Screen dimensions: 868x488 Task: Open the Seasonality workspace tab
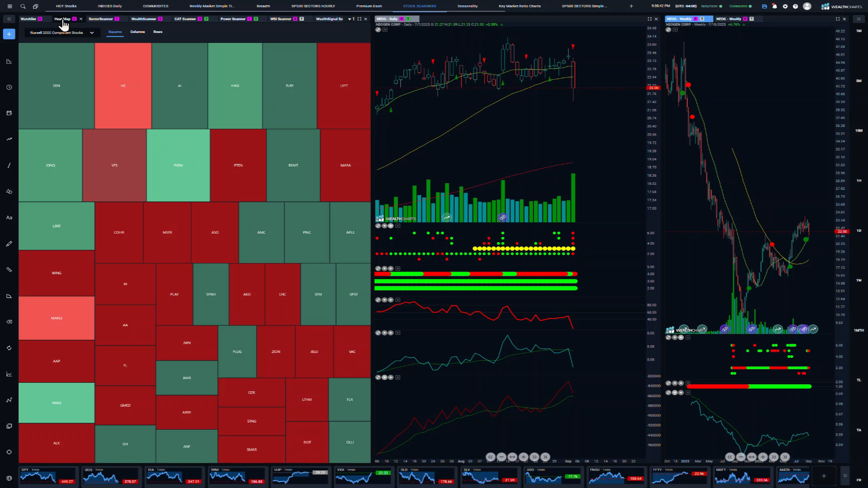click(x=467, y=6)
